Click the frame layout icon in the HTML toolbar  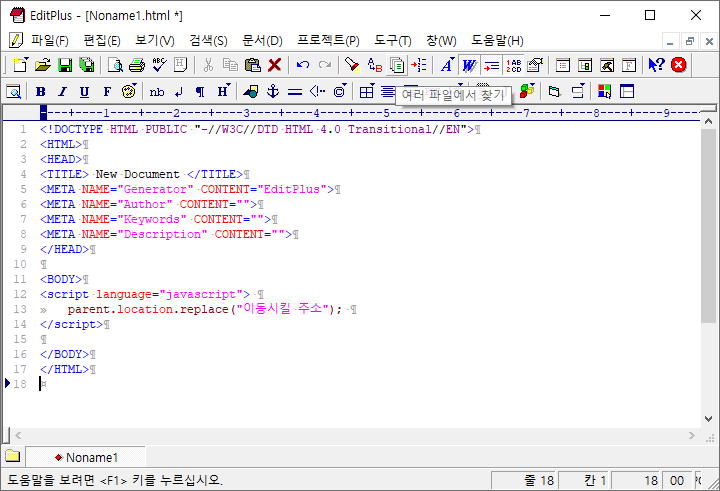click(x=627, y=92)
